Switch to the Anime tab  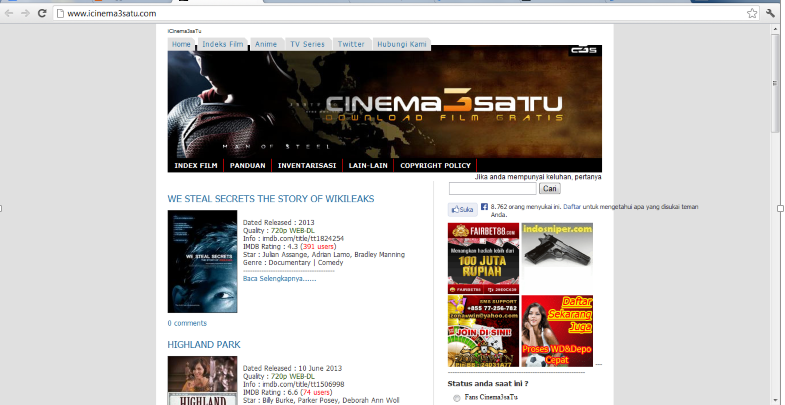coord(266,44)
